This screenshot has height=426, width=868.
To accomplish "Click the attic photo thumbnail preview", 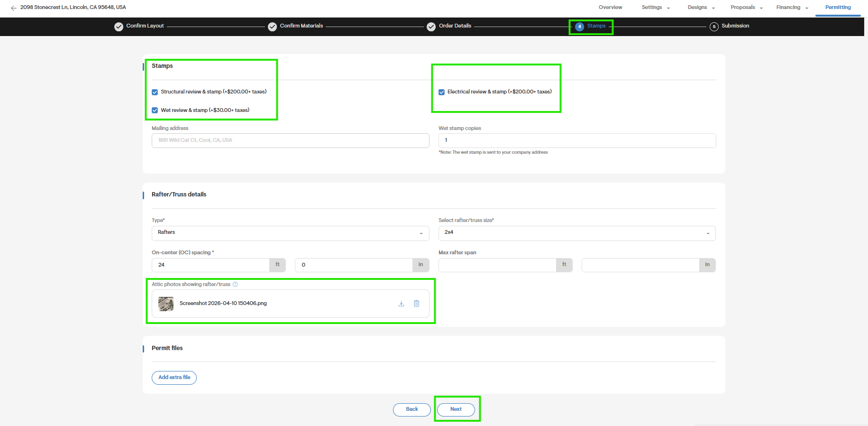I will (x=166, y=304).
